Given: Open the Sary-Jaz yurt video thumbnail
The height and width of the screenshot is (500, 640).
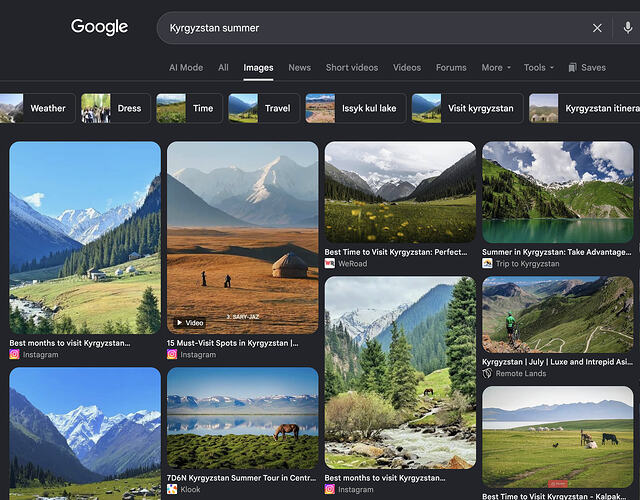Looking at the screenshot, I should coord(242,238).
